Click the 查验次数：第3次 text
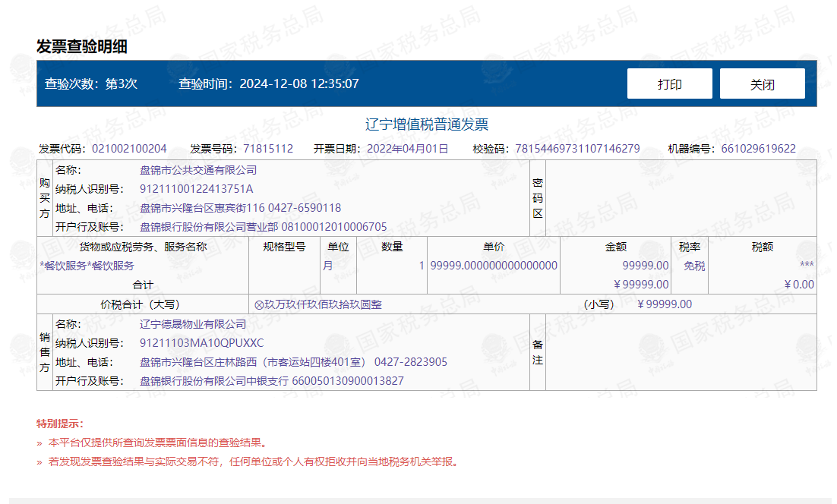 [90, 83]
